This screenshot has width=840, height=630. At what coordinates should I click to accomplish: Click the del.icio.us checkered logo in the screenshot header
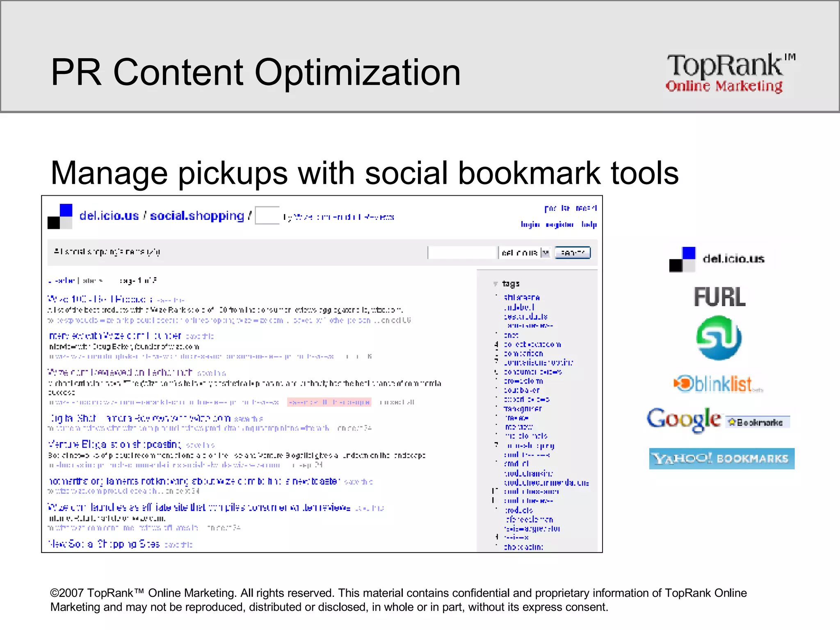(x=60, y=216)
